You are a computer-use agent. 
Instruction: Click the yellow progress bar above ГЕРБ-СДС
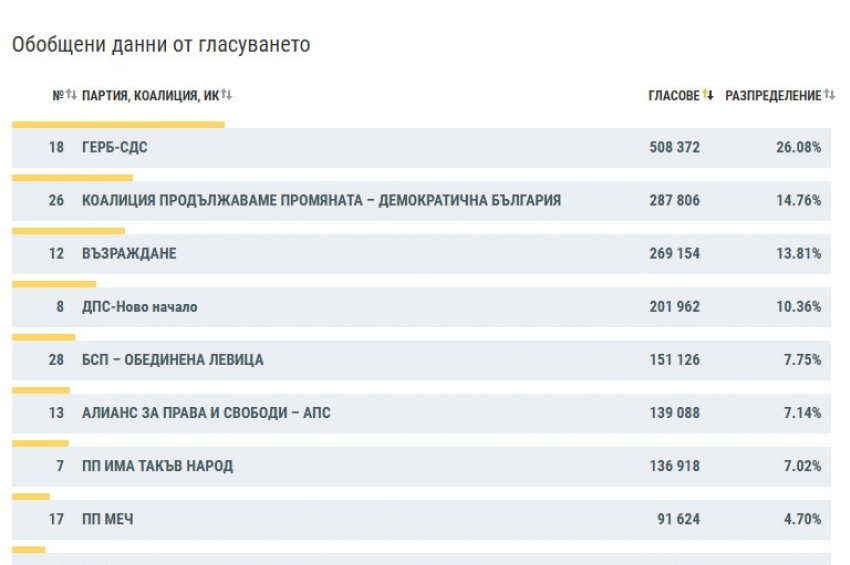(x=118, y=125)
